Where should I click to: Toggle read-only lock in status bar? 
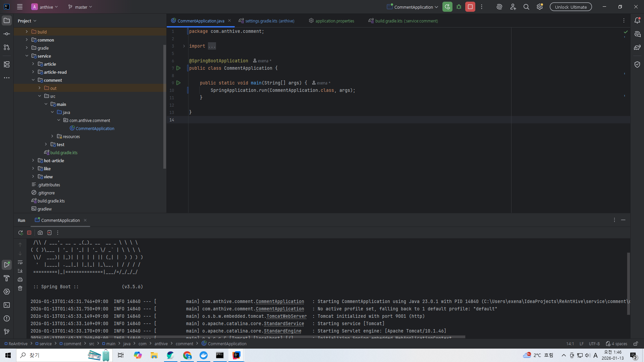pos(636,344)
